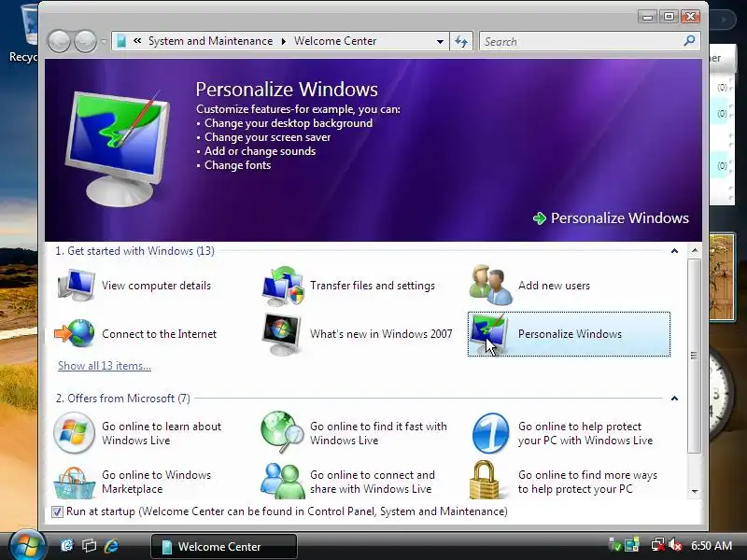Click the vertical scrollbar thumb
Viewport: 747px width, 560px height.
point(694,356)
